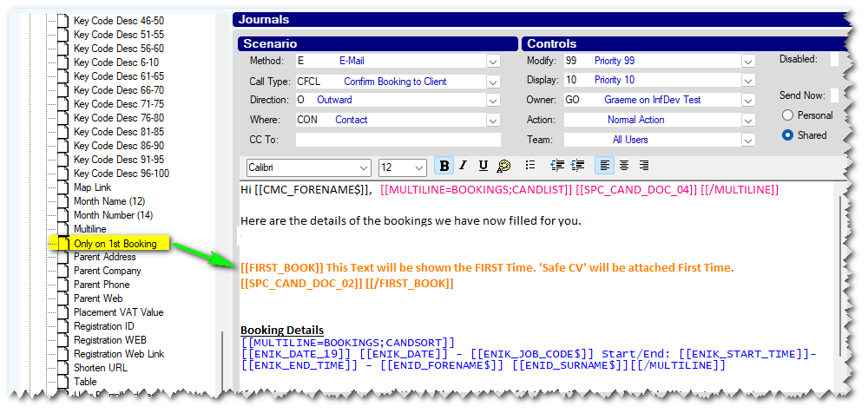Tick the Disabled checkbox
This screenshot has height=413, width=868.
(834, 59)
